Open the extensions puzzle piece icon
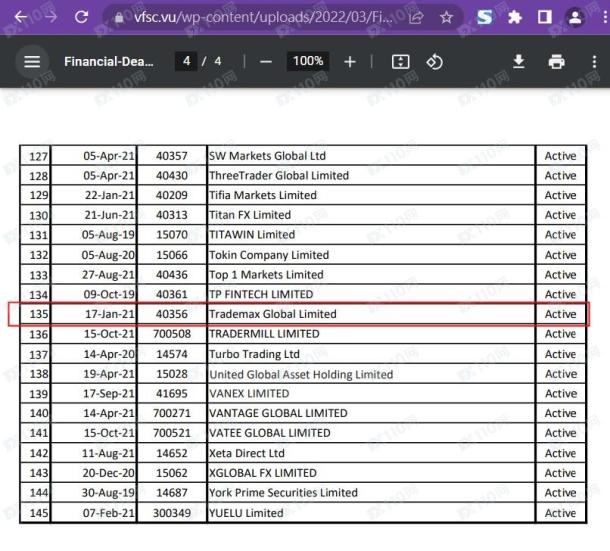Screen dimensions: 610x551 (515, 17)
